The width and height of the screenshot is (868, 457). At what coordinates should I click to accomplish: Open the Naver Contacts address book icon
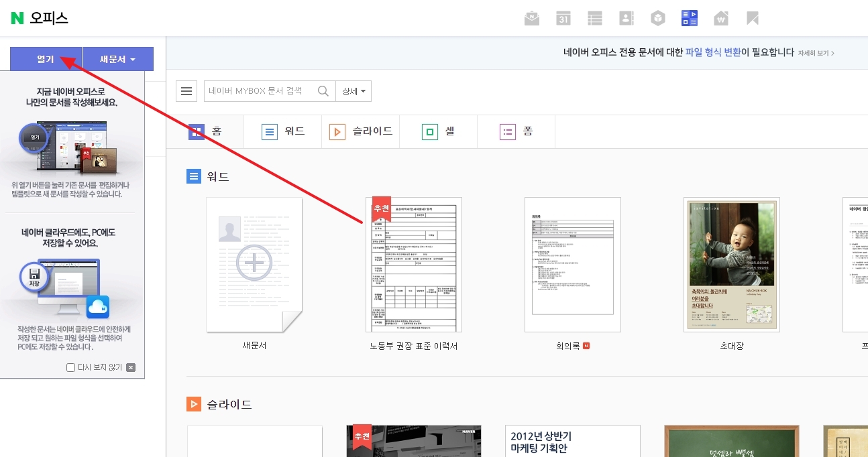pos(627,18)
